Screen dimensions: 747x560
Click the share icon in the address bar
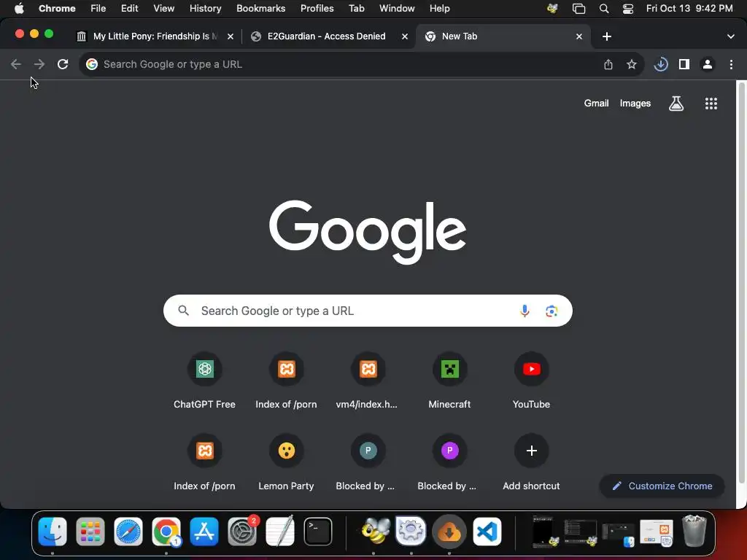[x=608, y=64]
